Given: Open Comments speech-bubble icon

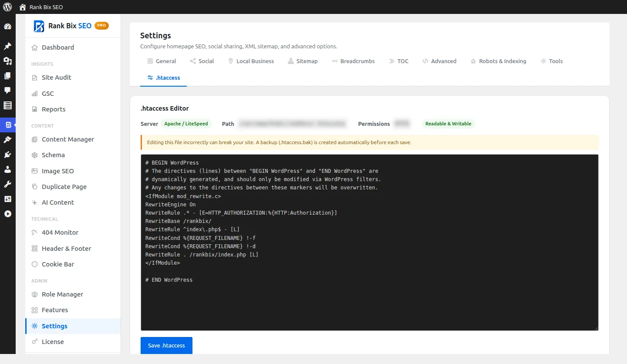Looking at the screenshot, I should tap(7, 91).
